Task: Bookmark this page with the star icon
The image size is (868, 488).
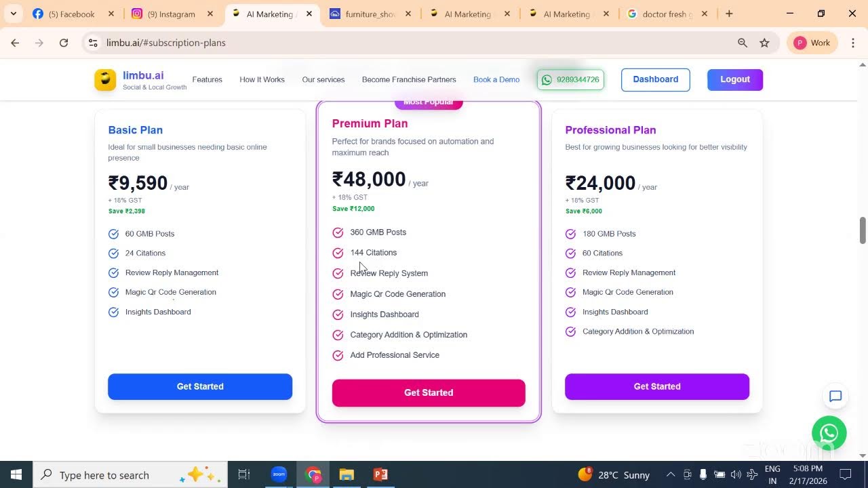Action: click(764, 43)
